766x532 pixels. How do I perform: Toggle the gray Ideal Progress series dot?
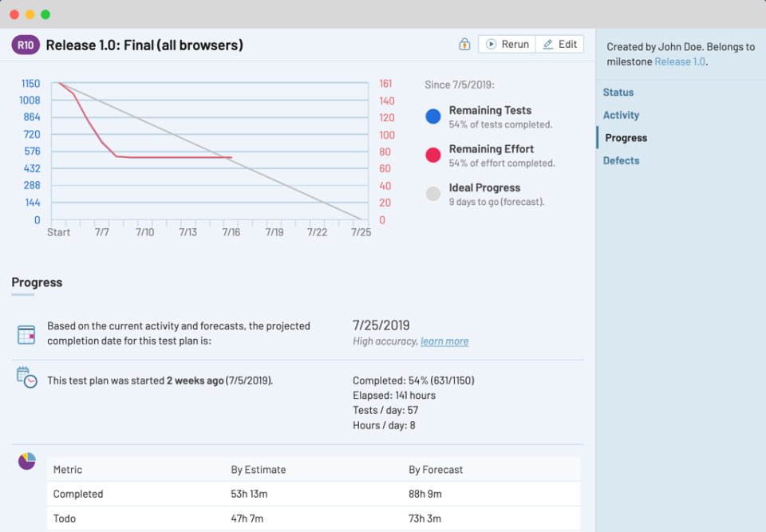432,193
